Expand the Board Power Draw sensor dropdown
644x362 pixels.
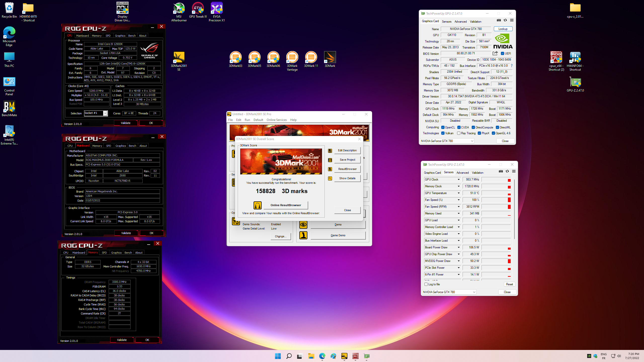click(x=459, y=247)
